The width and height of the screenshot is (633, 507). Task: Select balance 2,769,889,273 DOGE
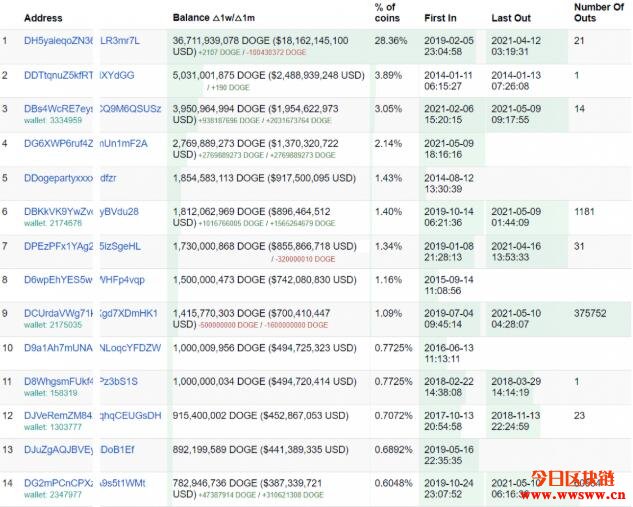coord(219,144)
